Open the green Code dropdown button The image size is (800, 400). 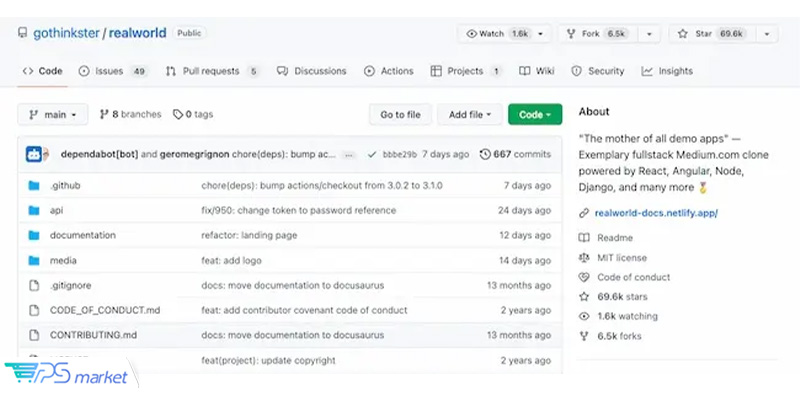(x=535, y=115)
